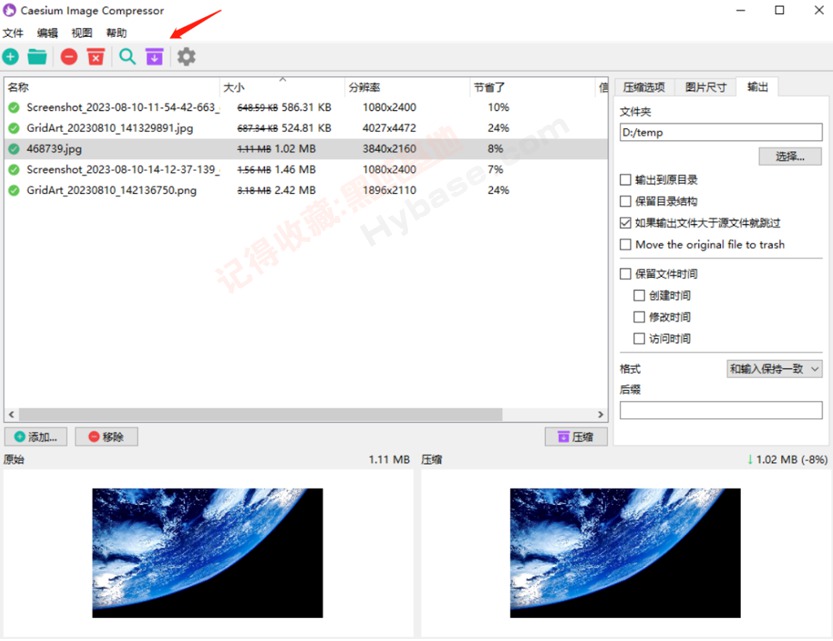The image size is (833, 641).
Task: Click the 2.42 MB size value
Action: click(x=295, y=190)
